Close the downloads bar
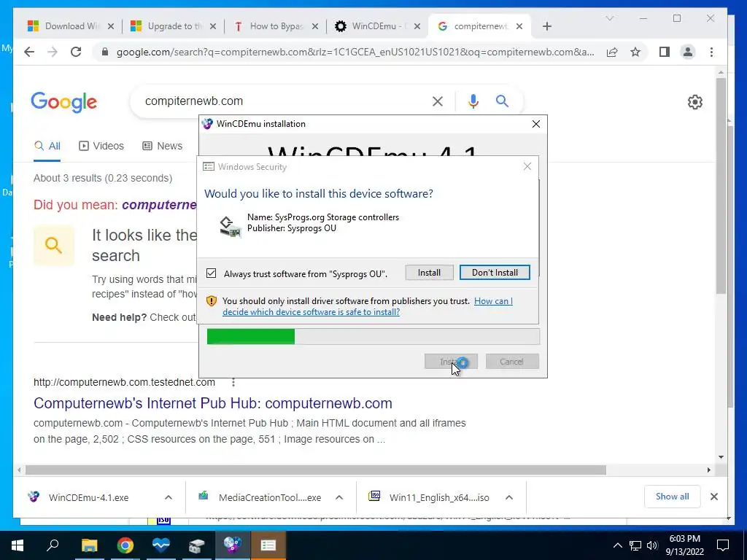 point(713,497)
